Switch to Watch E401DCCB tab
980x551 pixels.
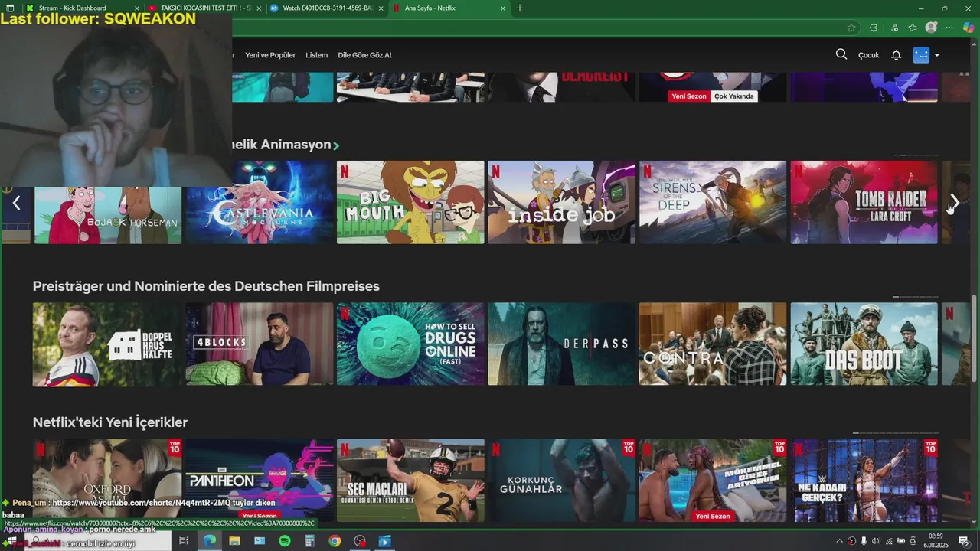pyautogui.click(x=327, y=8)
